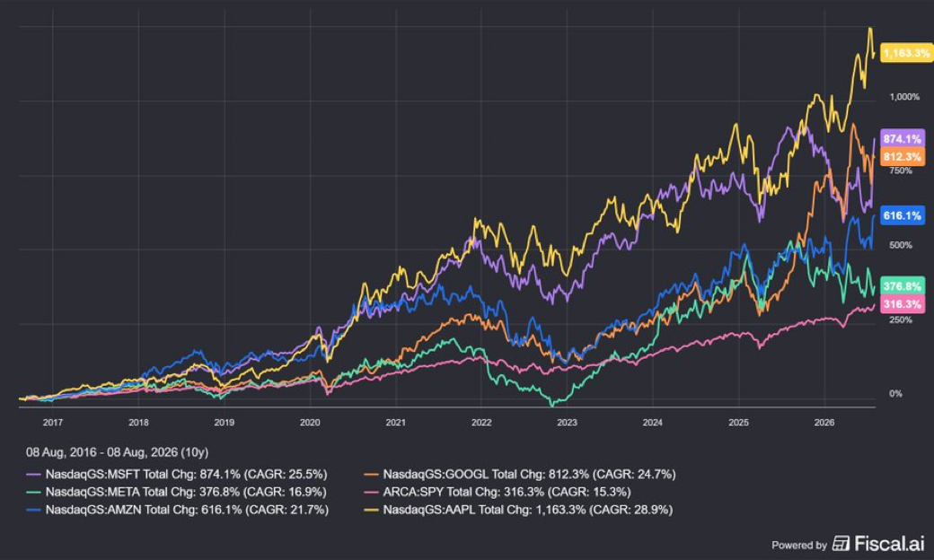Select the NasdaqGS:MSFT Total Chg legend entry

(177, 475)
